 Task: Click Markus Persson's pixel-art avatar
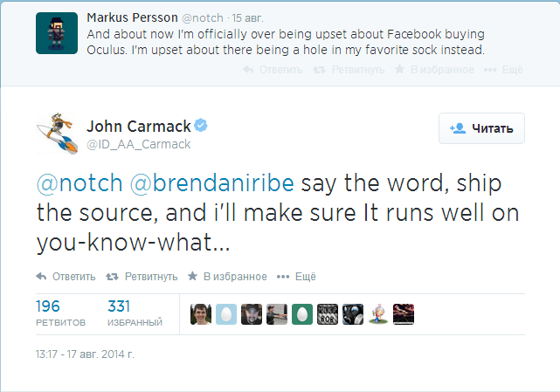(54, 32)
